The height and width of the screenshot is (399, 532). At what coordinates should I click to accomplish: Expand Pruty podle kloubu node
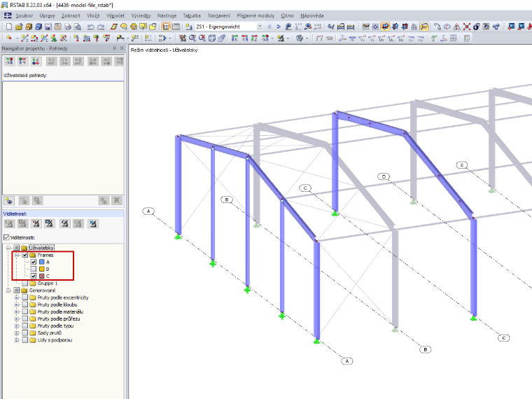coord(17,304)
